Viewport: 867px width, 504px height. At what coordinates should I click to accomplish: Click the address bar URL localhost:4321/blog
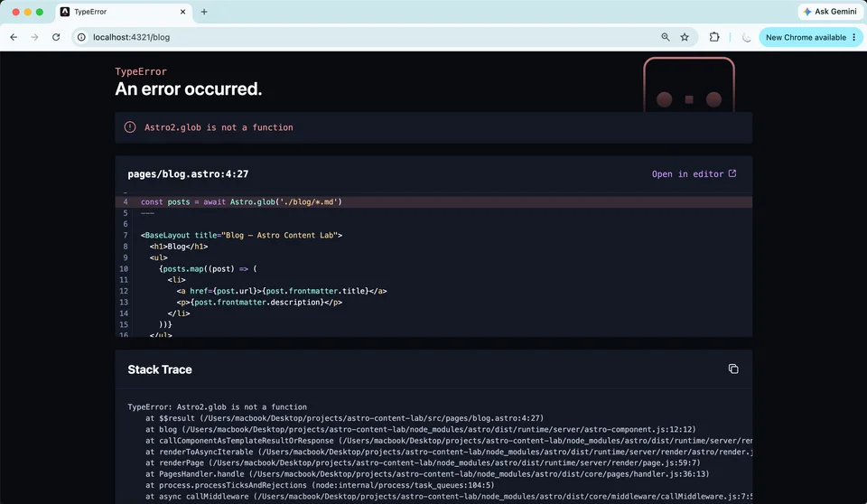(x=132, y=37)
